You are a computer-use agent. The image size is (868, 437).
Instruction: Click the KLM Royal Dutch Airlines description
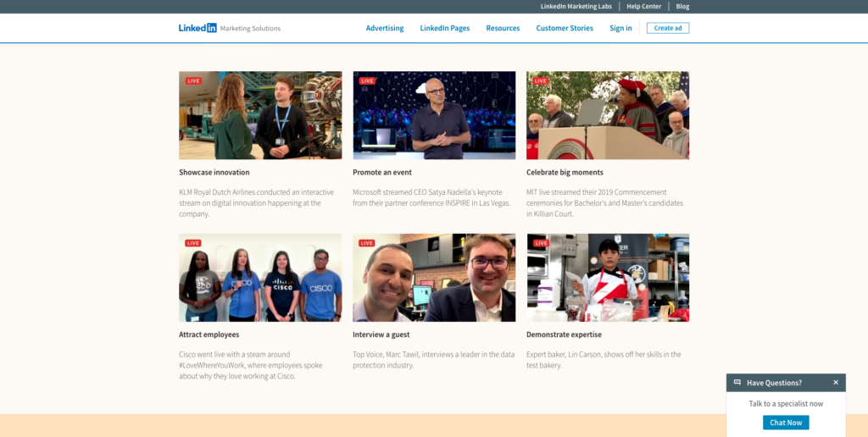tap(256, 203)
